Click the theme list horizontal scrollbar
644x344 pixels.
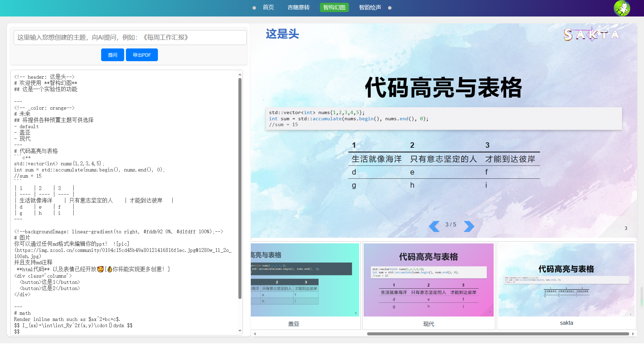pyautogui.click(x=498, y=334)
